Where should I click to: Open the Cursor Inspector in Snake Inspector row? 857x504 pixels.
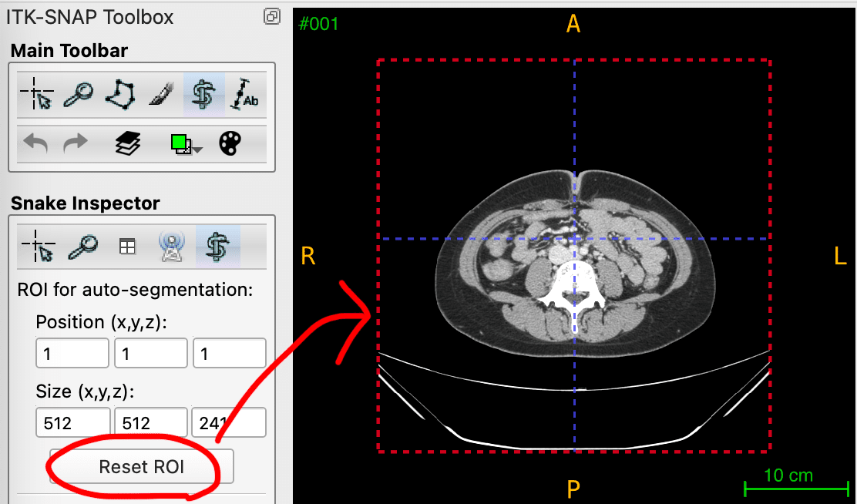pyautogui.click(x=39, y=246)
